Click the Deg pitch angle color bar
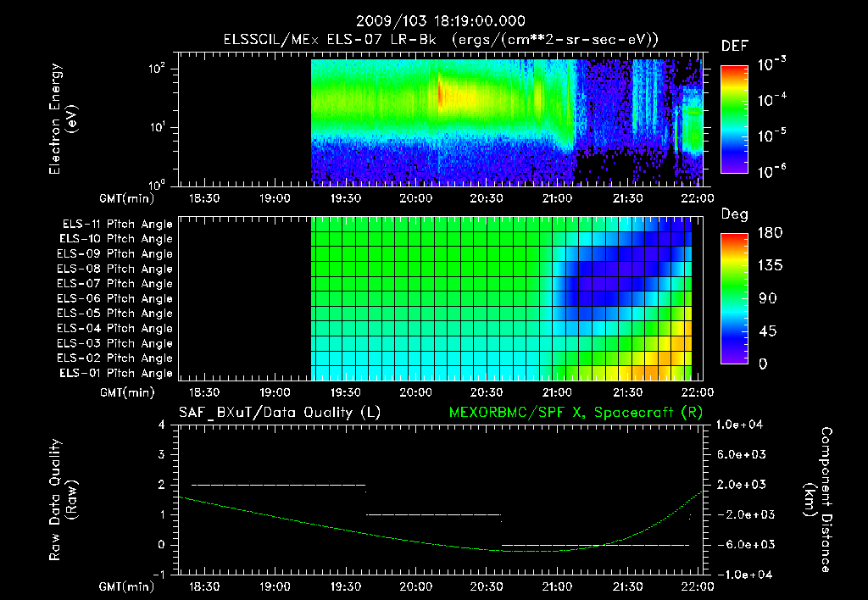The width and height of the screenshot is (868, 600). [734, 298]
